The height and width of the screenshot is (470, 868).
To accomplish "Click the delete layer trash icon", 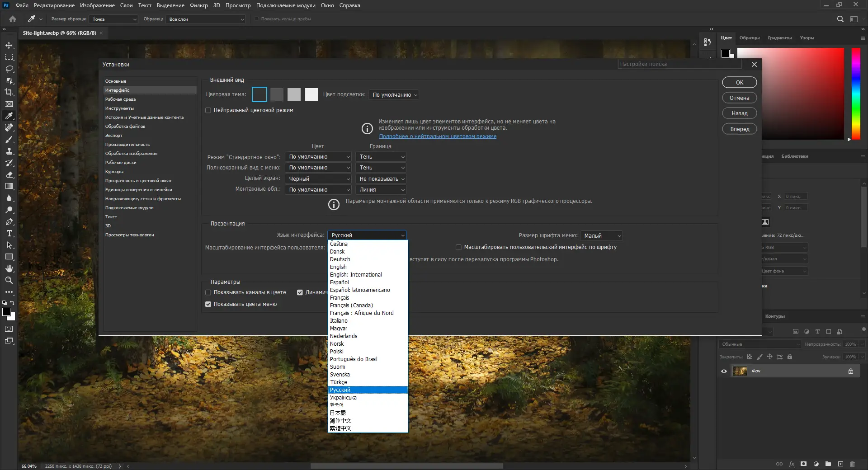I will click(x=852, y=464).
